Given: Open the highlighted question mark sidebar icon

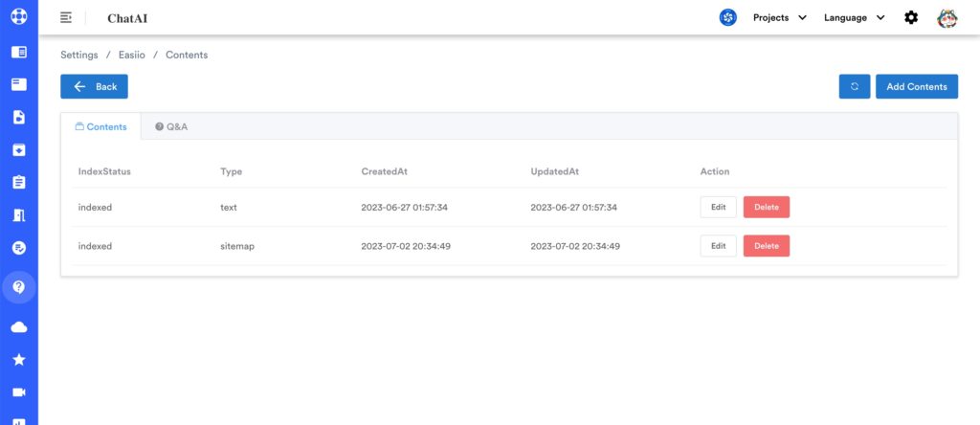Looking at the screenshot, I should point(19,287).
